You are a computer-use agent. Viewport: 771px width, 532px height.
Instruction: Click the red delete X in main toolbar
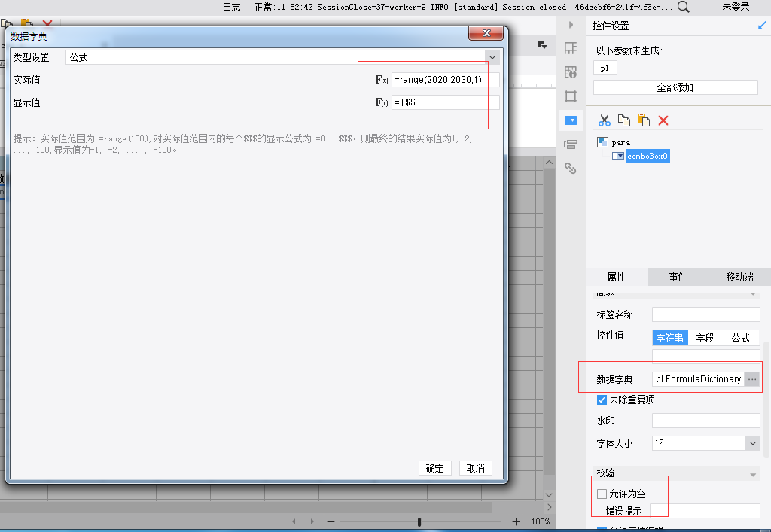tap(47, 23)
